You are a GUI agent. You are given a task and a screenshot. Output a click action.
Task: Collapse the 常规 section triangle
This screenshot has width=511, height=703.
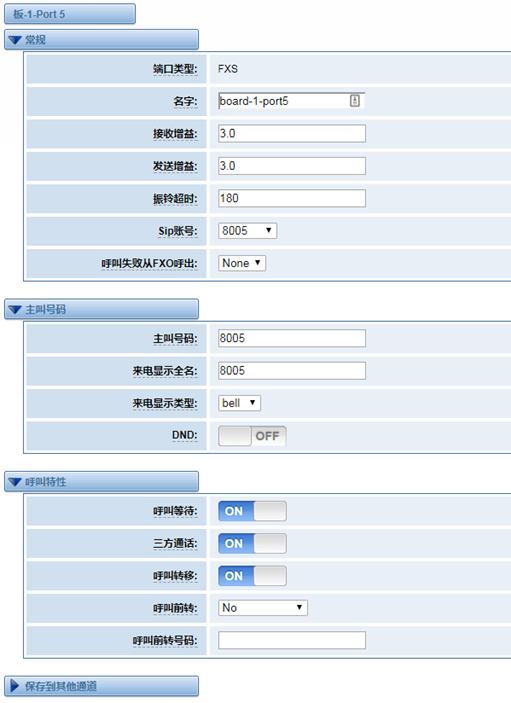15,40
